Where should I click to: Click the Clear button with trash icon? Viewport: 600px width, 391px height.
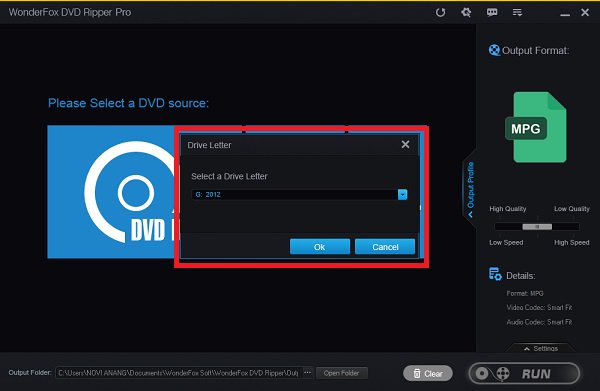[x=428, y=373]
